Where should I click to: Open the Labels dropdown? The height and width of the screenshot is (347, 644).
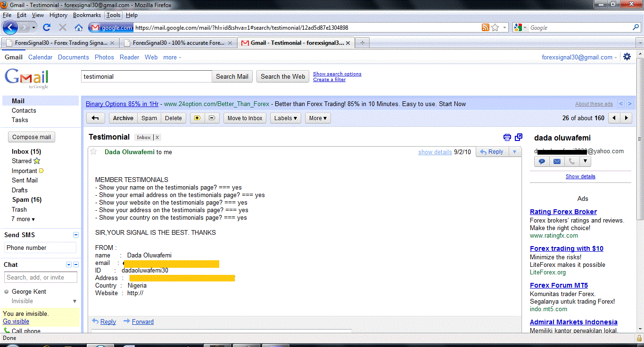coord(286,118)
